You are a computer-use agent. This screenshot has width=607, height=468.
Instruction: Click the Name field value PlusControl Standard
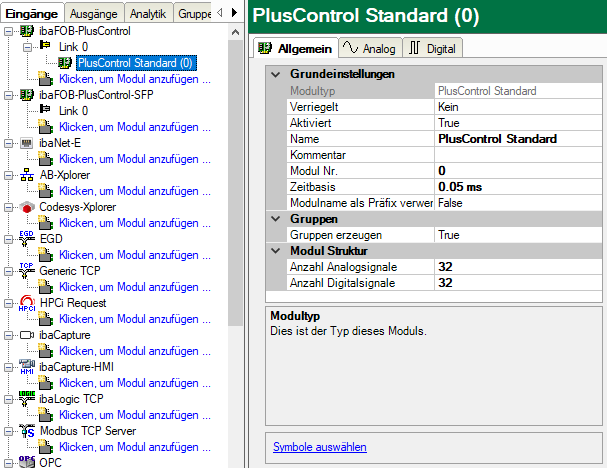(518, 139)
